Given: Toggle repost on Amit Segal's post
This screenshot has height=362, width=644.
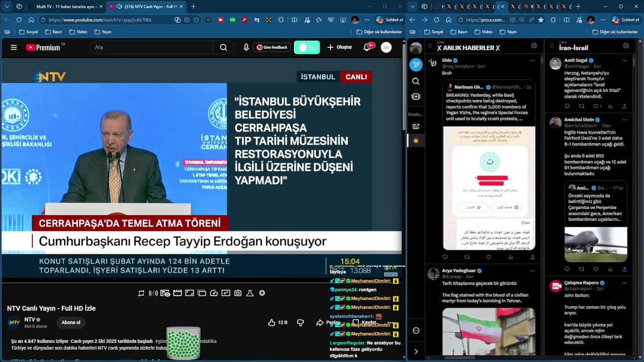Looking at the screenshot, I should 582,106.
